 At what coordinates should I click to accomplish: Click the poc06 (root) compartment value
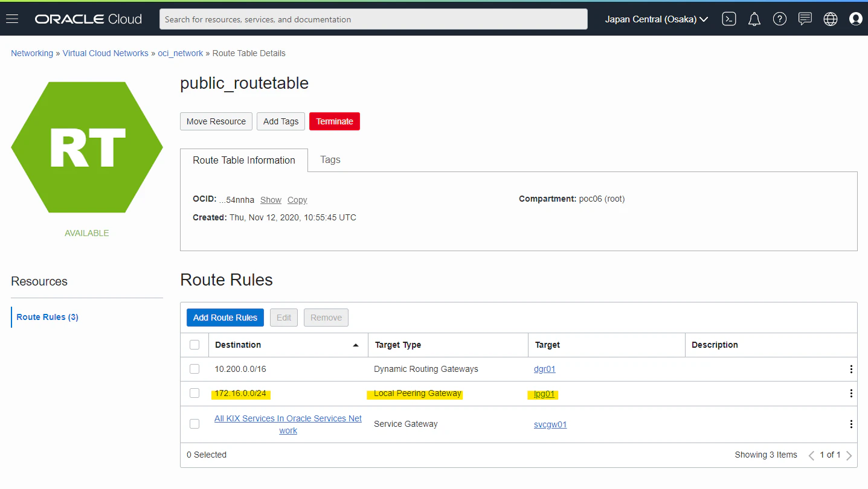[602, 199]
